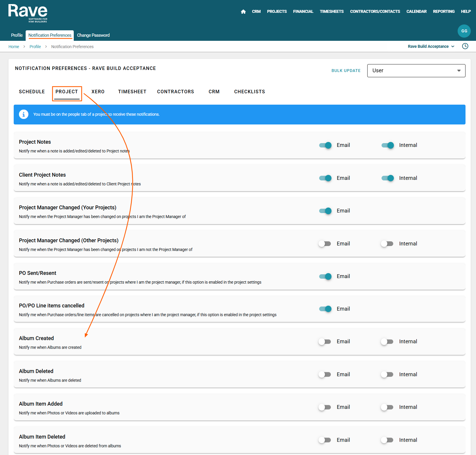Disable Client Project Notes Email notifications
The image size is (476, 455).
click(x=325, y=178)
